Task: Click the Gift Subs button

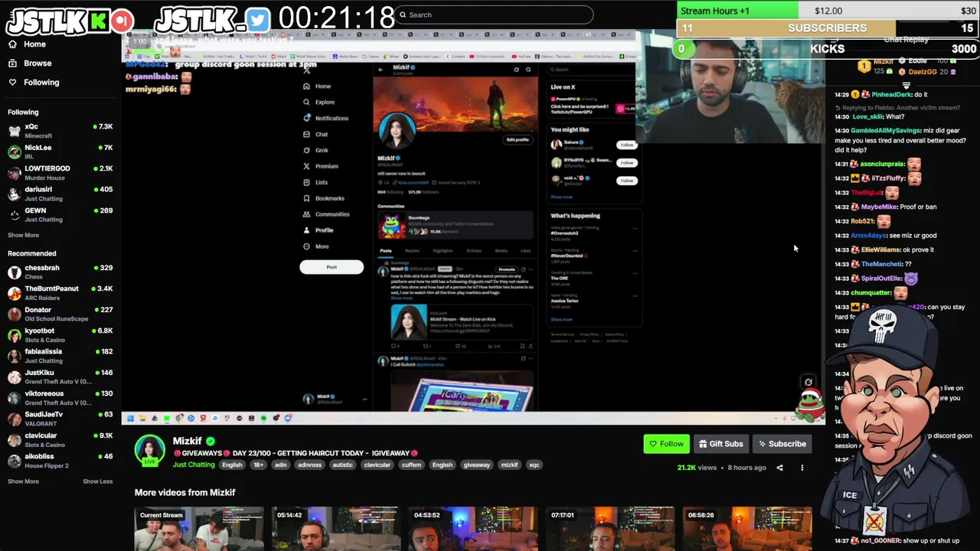Action: click(x=720, y=444)
